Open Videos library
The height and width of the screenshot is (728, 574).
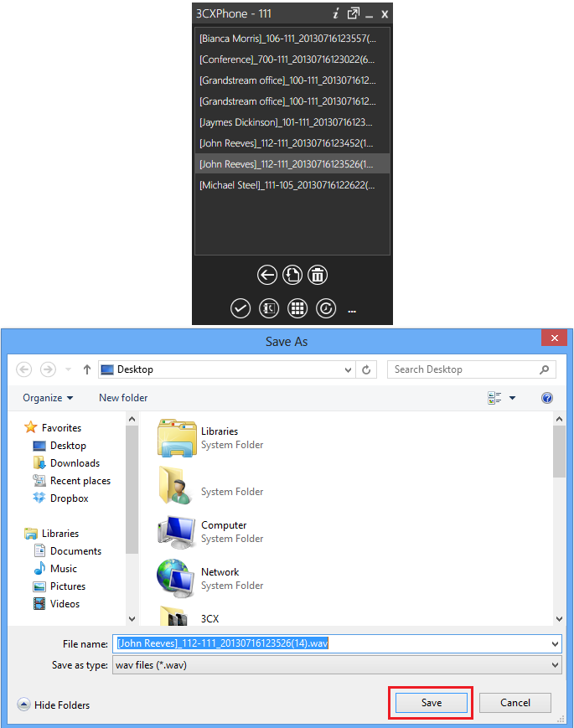click(57, 604)
